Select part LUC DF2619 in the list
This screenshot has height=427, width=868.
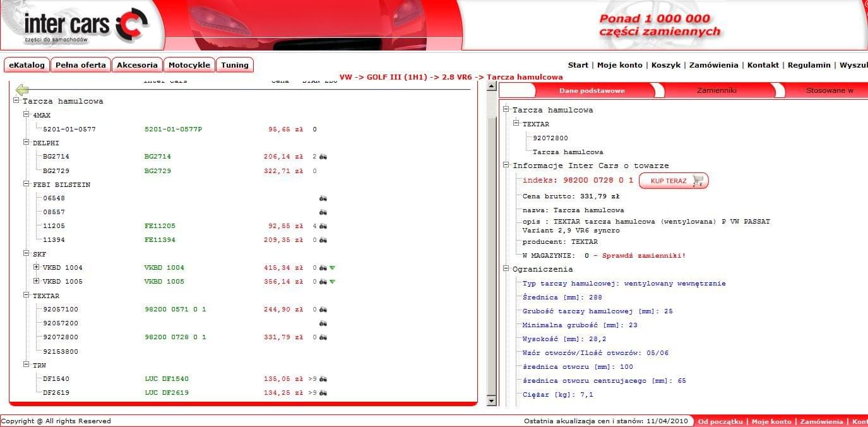click(167, 393)
